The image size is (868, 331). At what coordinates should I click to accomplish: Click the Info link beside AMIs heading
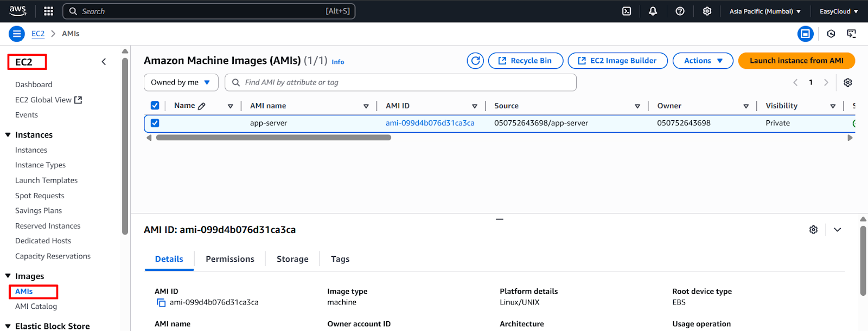pyautogui.click(x=338, y=62)
